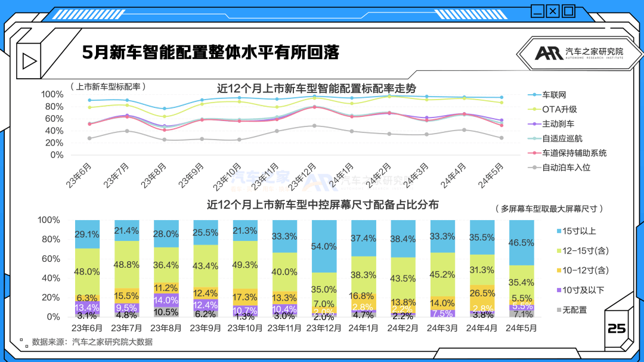Select the 车联网 legend entry
This screenshot has height=362, width=644.
click(547, 95)
